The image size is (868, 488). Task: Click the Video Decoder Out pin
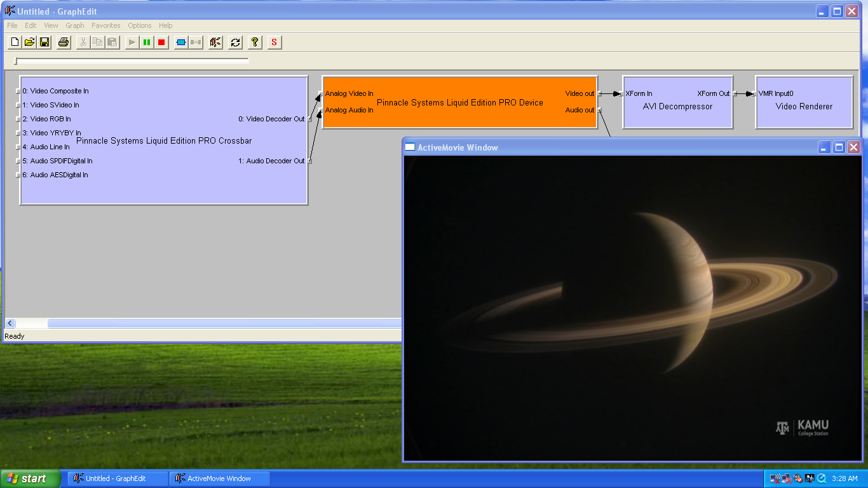pyautogui.click(x=310, y=119)
